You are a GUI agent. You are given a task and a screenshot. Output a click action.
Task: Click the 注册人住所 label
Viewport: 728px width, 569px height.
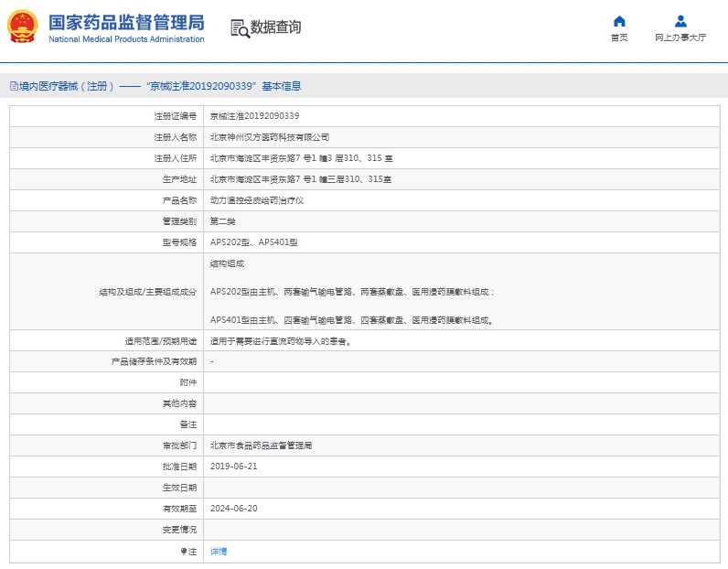176,158
